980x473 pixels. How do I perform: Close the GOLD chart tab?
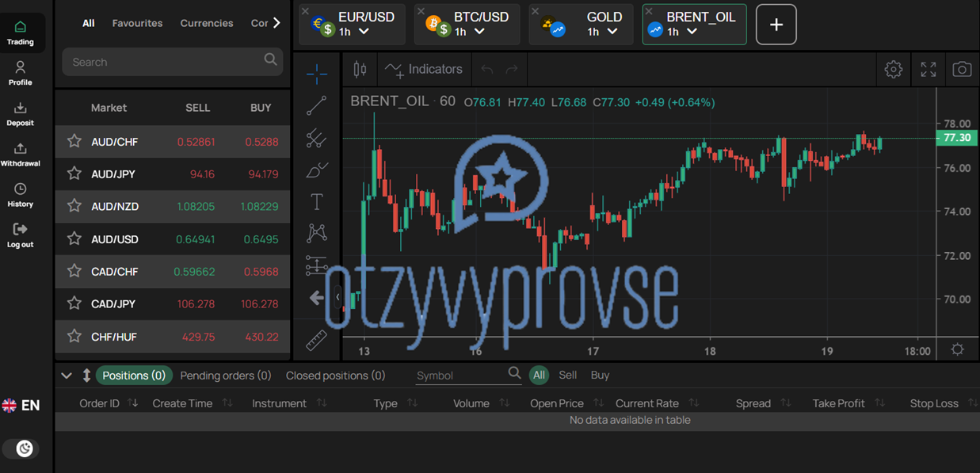pyautogui.click(x=536, y=11)
